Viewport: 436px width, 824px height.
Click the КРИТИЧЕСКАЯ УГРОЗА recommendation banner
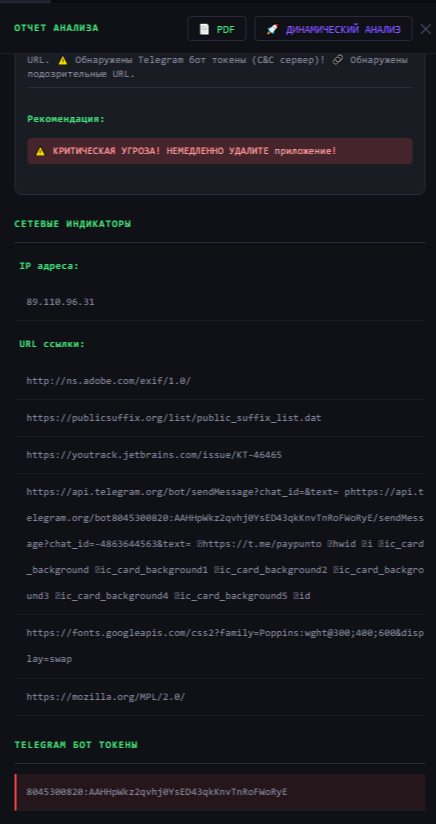(220, 151)
